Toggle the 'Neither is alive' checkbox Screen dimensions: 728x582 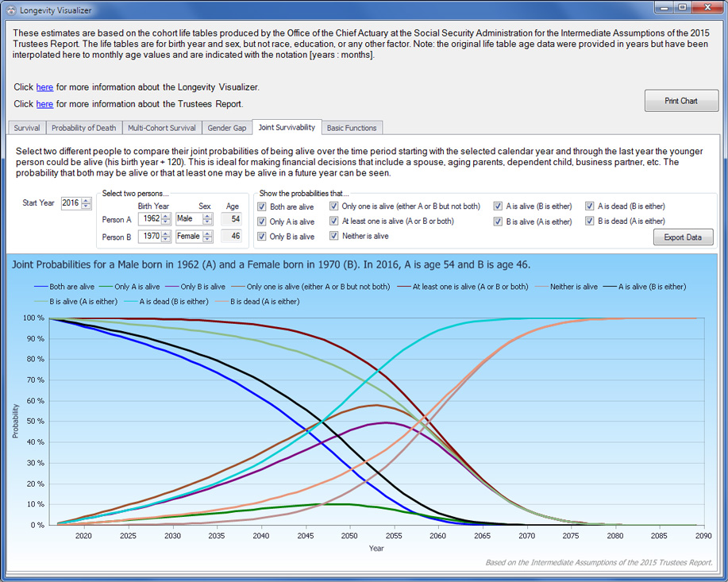pyautogui.click(x=334, y=237)
